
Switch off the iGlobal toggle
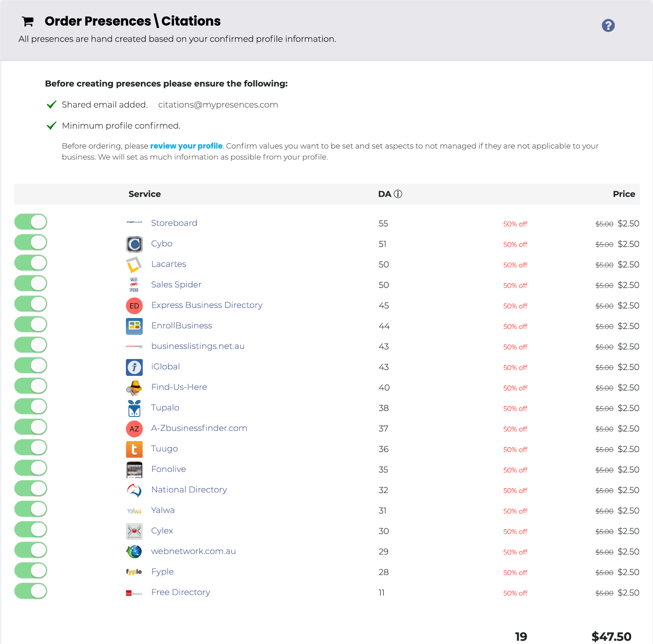(31, 366)
